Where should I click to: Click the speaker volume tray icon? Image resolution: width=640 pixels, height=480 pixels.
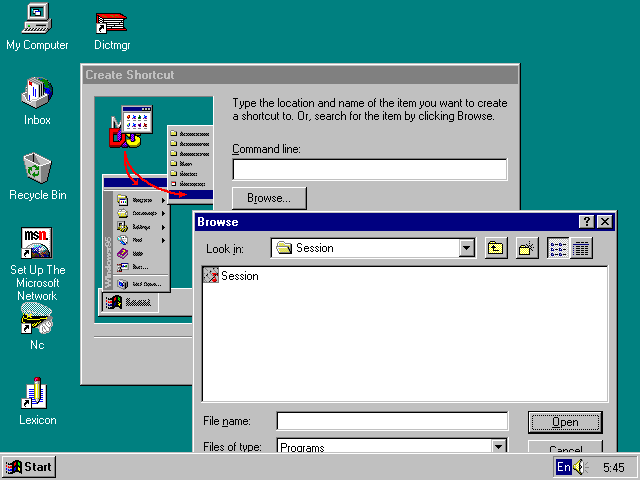[580, 467]
